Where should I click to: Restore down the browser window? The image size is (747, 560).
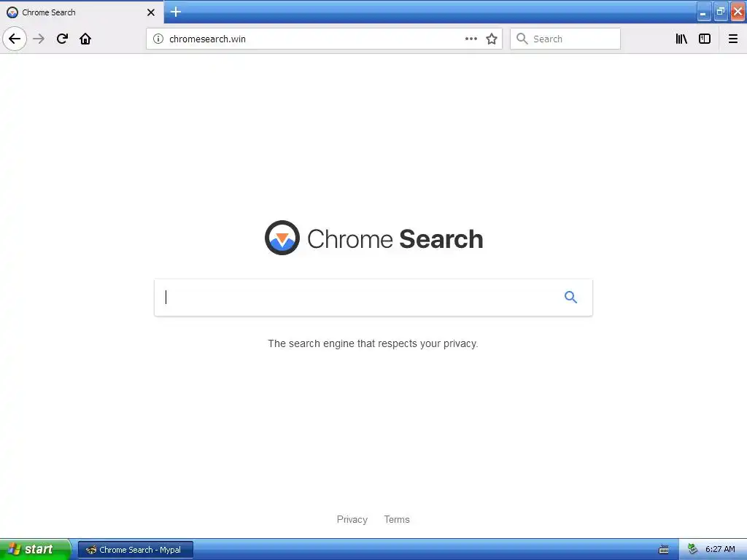point(720,12)
